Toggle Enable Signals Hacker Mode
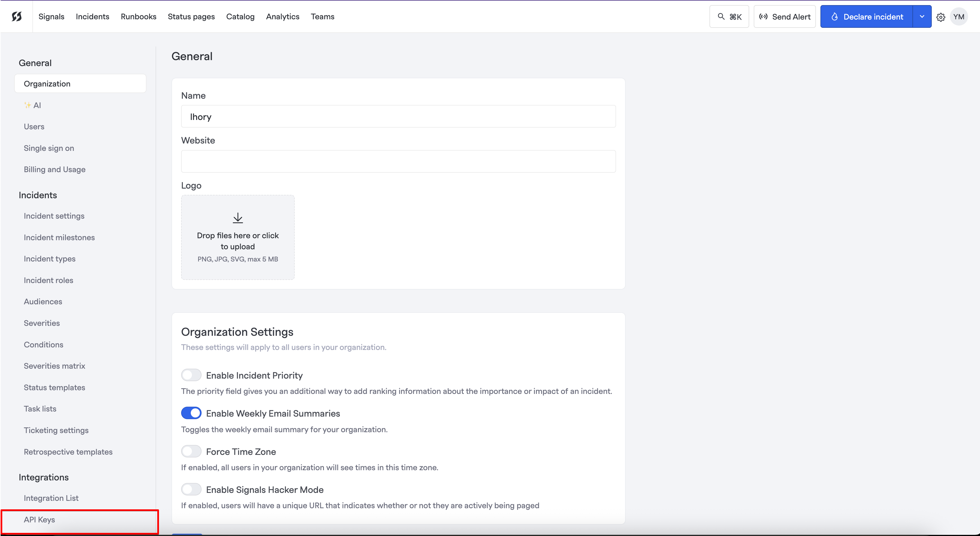 [191, 489]
